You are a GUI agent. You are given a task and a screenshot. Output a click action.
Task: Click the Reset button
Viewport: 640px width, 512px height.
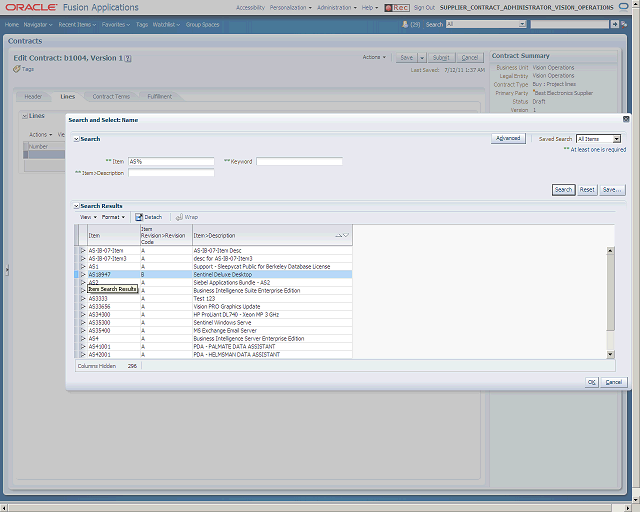pyautogui.click(x=587, y=190)
